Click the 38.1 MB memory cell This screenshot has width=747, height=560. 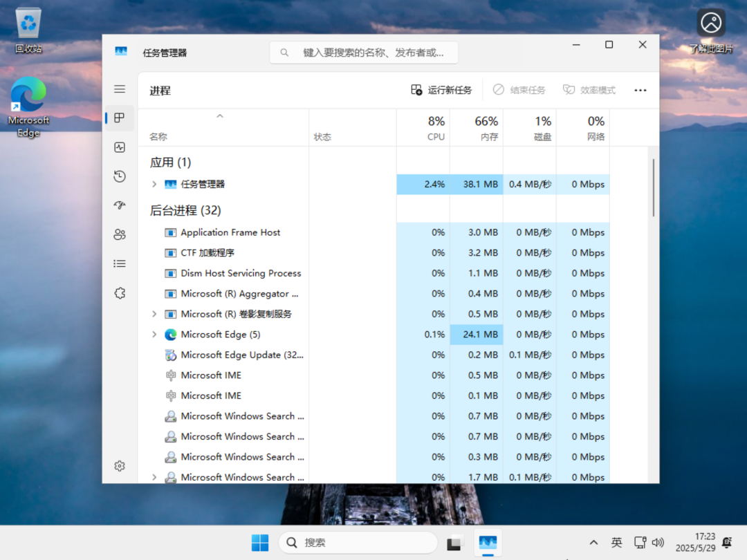(477, 185)
